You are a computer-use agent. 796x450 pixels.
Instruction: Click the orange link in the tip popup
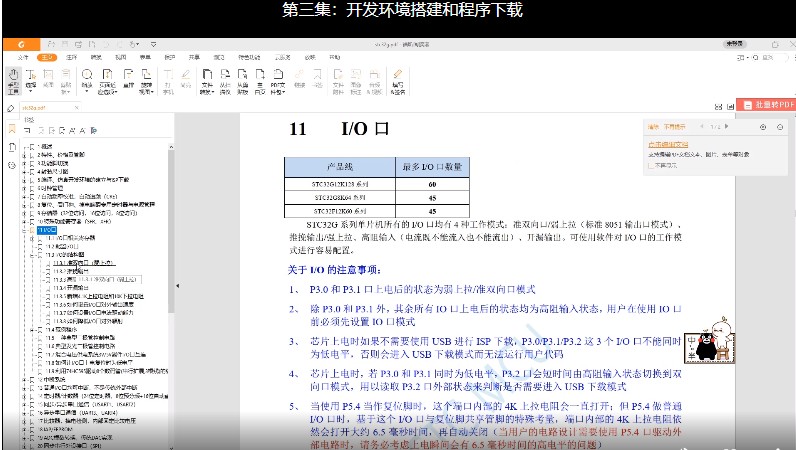tap(668, 145)
